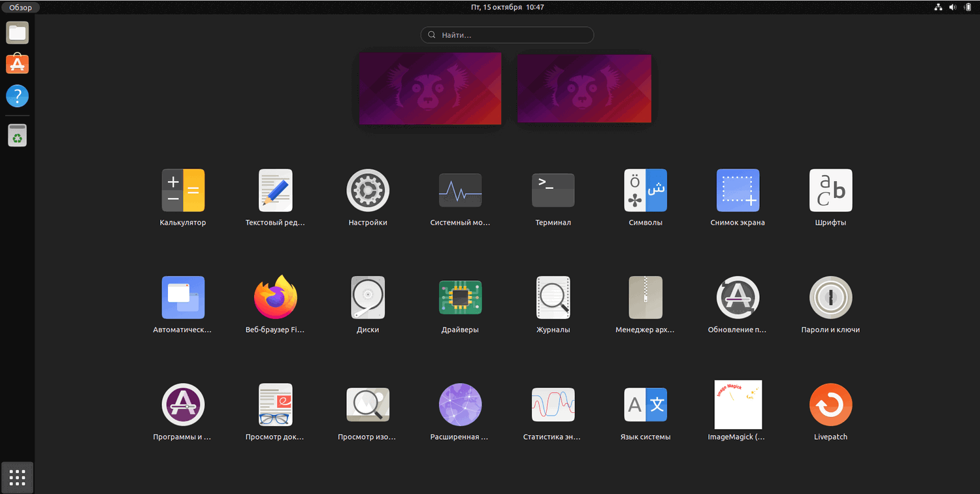Open Менеджер архивов application
980x494 pixels.
pyautogui.click(x=645, y=297)
